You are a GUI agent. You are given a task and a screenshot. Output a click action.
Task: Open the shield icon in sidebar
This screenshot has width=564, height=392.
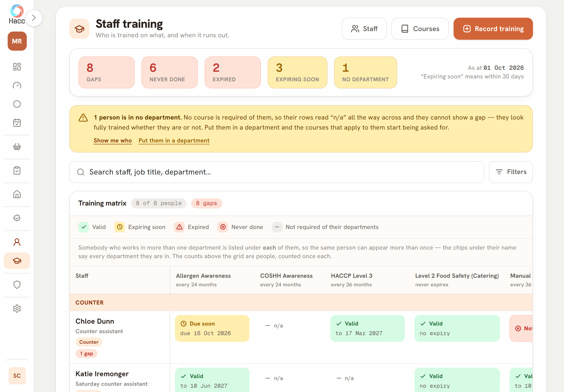coord(17,285)
